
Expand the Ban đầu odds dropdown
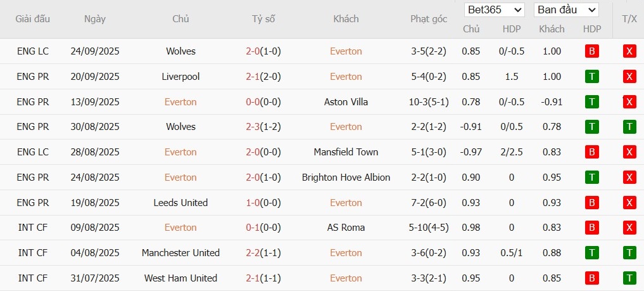click(566, 10)
